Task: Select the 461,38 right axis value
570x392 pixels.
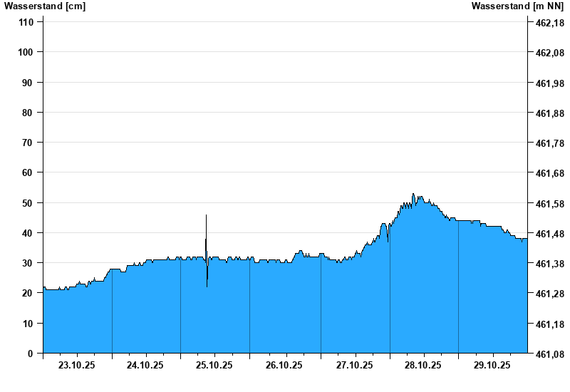Action: pyautogui.click(x=550, y=264)
